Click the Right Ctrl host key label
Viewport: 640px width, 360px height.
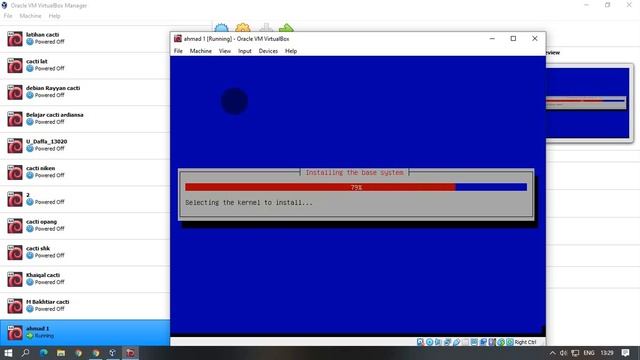[525, 342]
